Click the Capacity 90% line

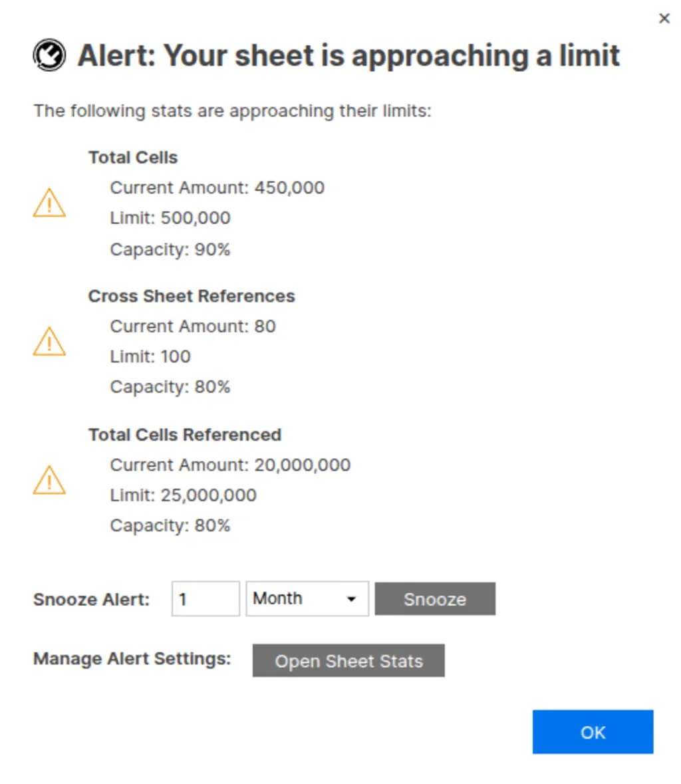170,249
